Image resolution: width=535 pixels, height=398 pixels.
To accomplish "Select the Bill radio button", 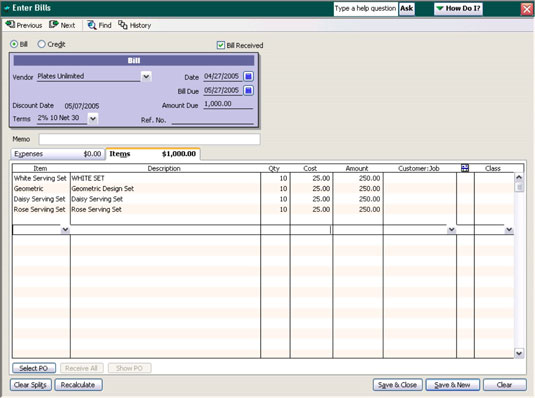I will point(14,44).
